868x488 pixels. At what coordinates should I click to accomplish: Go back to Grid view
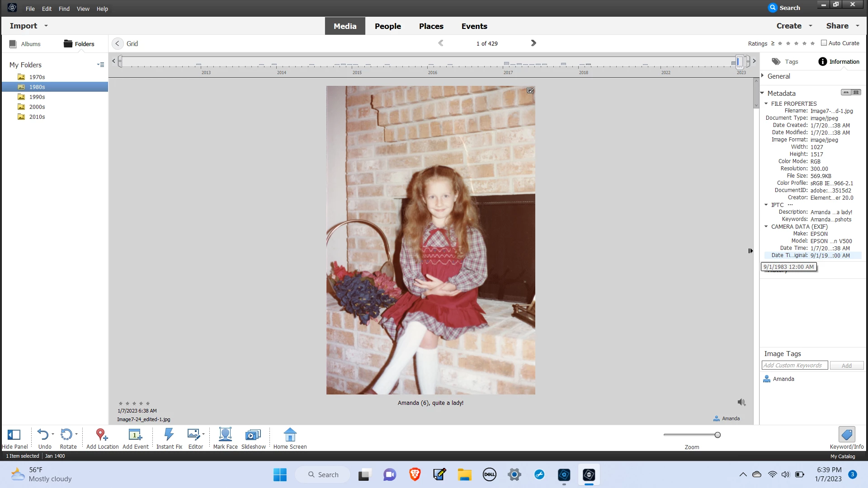click(118, 43)
